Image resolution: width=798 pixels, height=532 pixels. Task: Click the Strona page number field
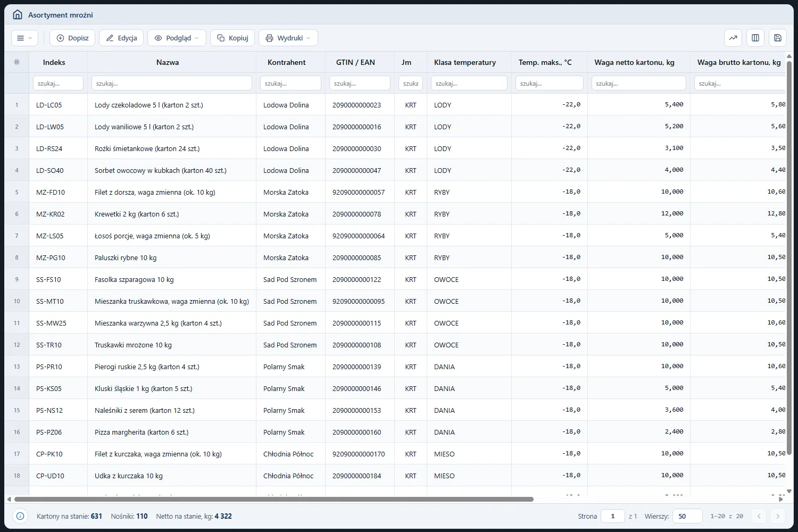[613, 516]
